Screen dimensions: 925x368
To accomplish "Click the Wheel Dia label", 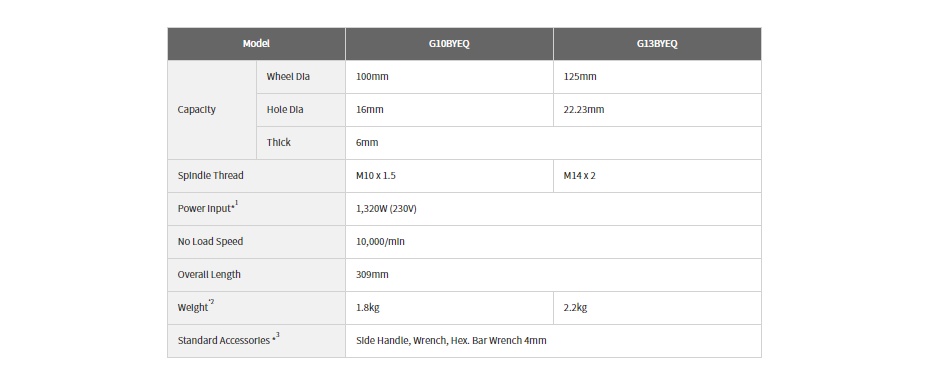I will [x=288, y=77].
